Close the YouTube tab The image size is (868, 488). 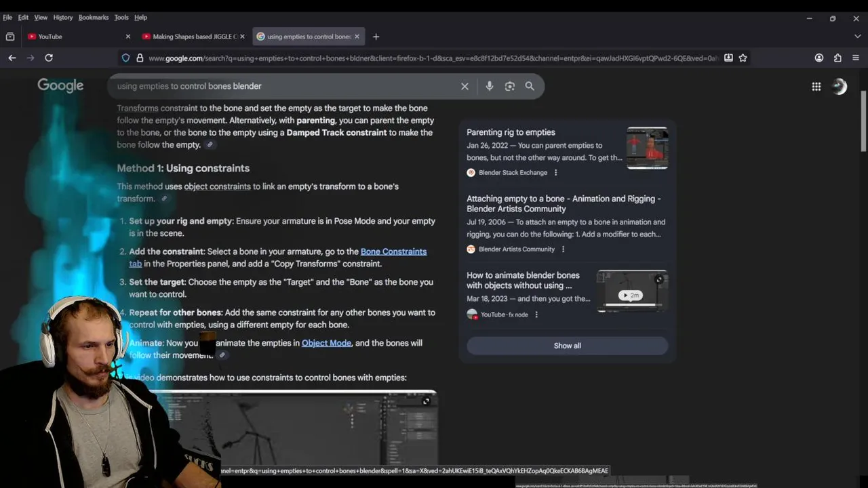click(127, 37)
